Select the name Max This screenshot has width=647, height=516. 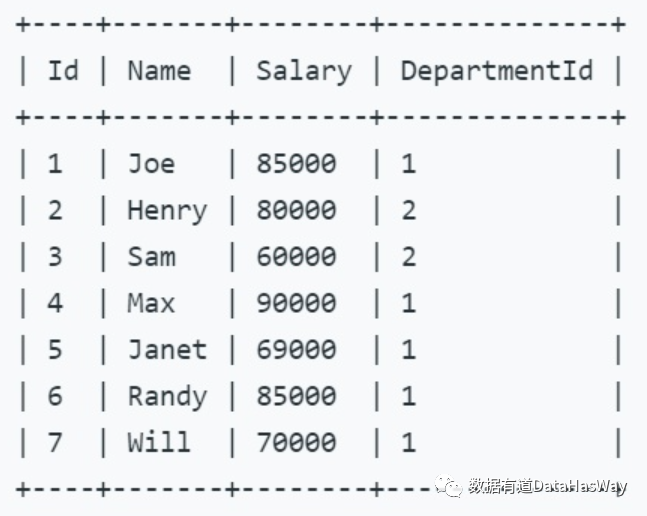click(x=150, y=303)
